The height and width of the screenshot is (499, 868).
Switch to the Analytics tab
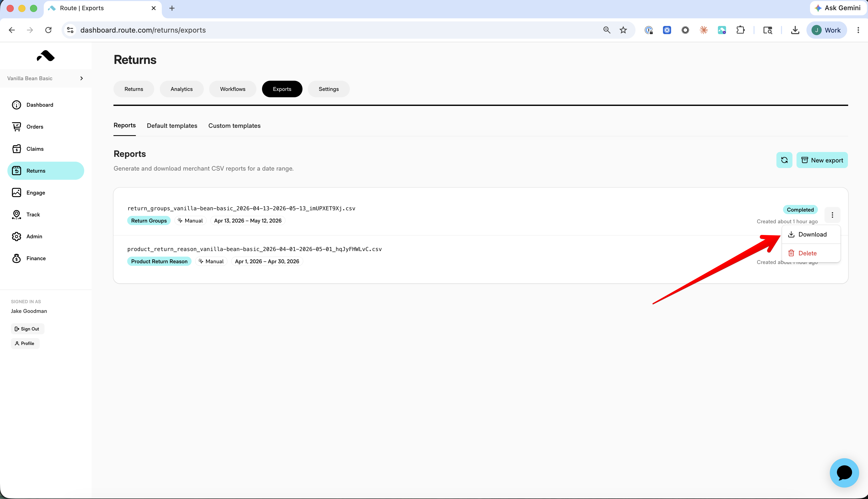(181, 89)
